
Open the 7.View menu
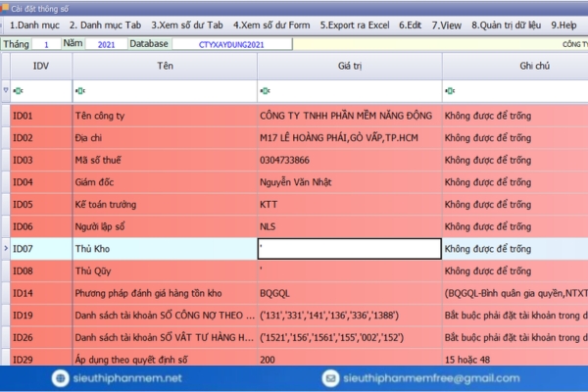coord(446,25)
